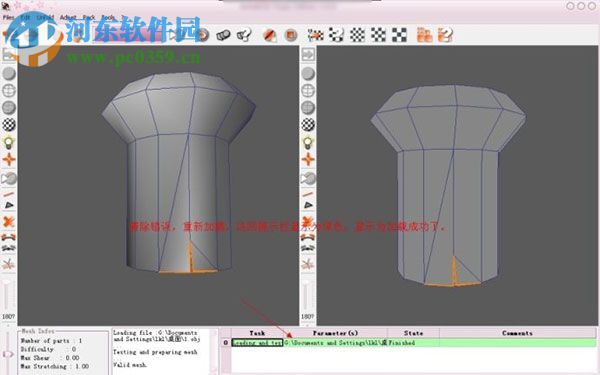The height and width of the screenshot is (375, 600).
Task: Click the bottom spiky icon in right viewport toolbar
Action: click(x=308, y=264)
